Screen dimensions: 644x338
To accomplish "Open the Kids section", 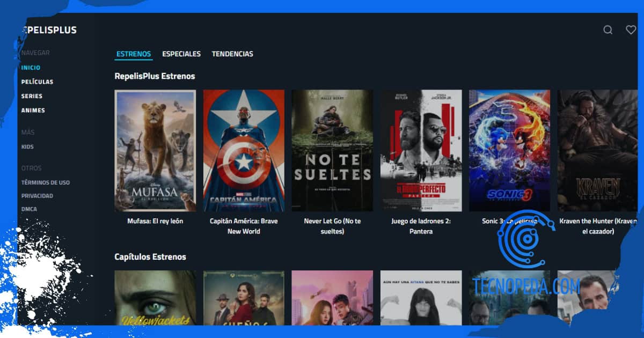I will [27, 147].
